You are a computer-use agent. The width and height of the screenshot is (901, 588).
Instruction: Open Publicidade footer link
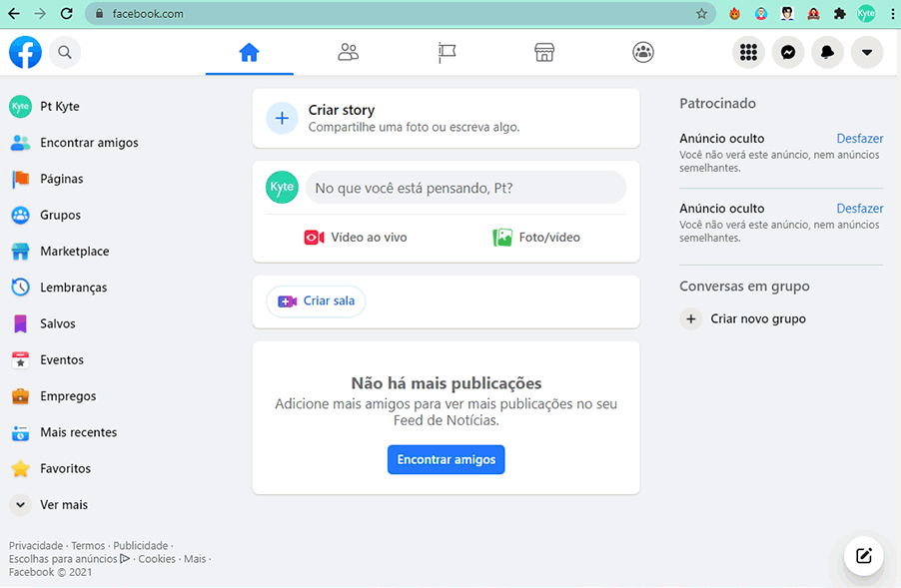tap(140, 545)
